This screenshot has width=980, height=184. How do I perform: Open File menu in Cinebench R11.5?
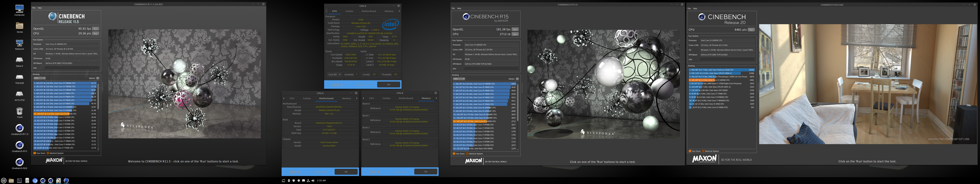click(x=34, y=8)
